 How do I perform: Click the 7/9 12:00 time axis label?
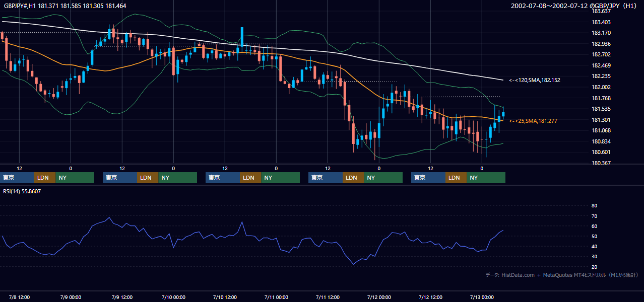click(x=122, y=297)
